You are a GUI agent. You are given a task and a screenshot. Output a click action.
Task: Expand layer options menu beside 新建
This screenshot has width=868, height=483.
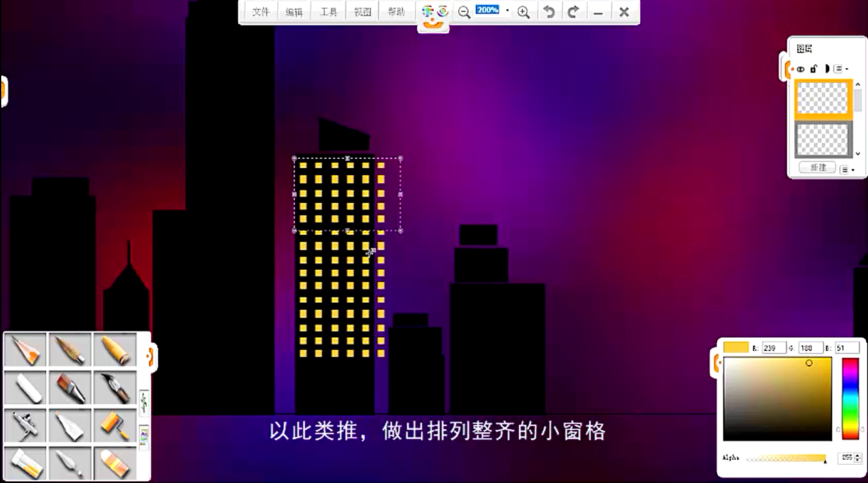click(x=848, y=169)
